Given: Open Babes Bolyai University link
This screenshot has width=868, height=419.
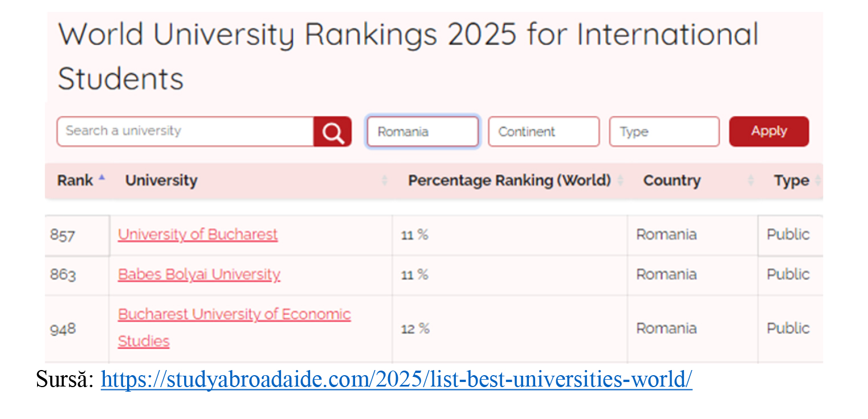Looking at the screenshot, I should tap(199, 274).
